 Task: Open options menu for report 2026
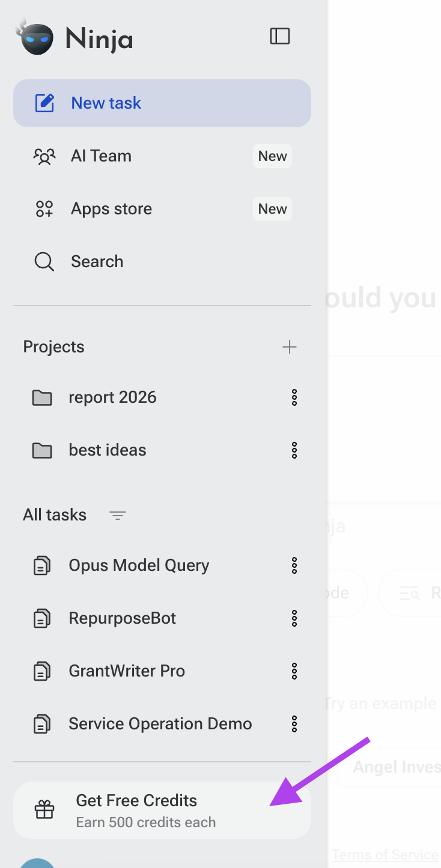(294, 397)
